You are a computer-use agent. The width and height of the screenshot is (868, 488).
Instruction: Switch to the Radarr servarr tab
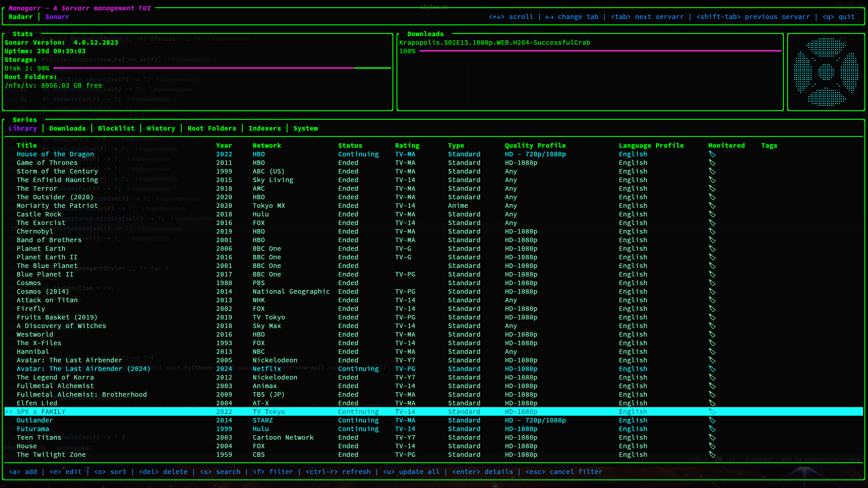tap(21, 17)
